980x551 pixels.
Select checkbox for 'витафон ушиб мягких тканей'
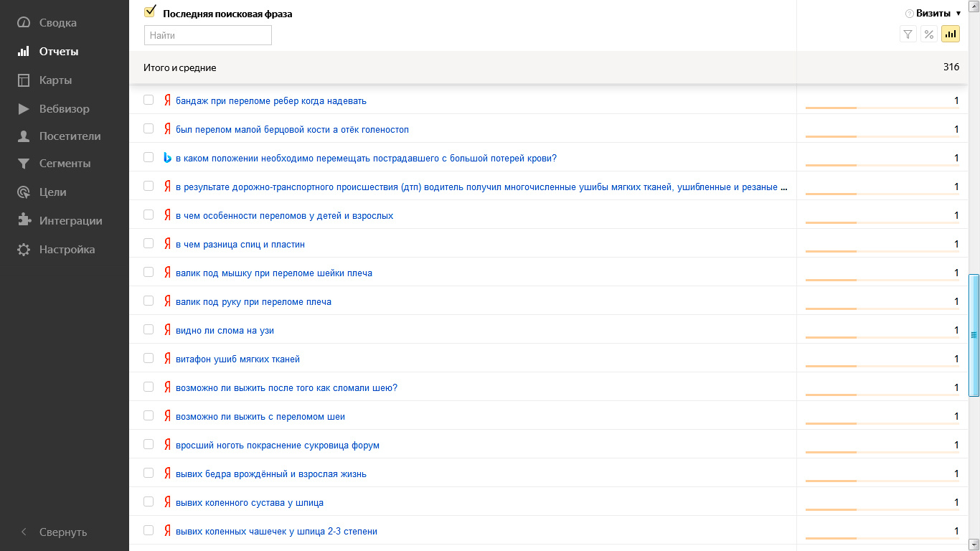149,358
